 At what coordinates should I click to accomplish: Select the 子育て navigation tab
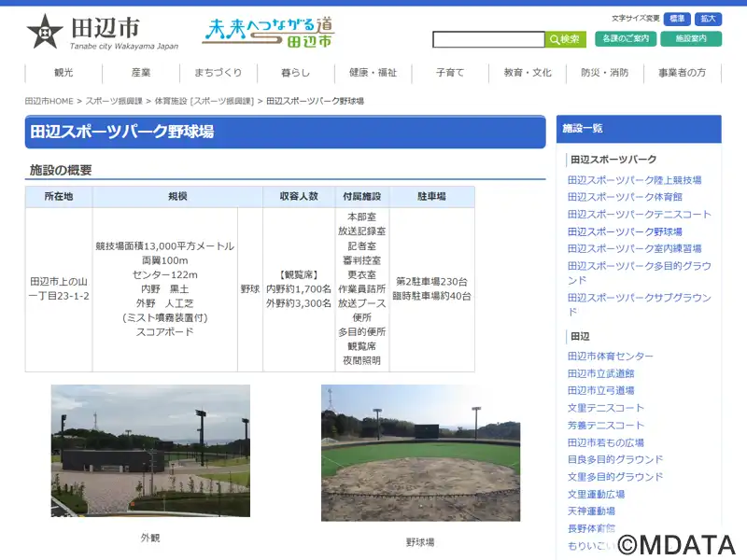click(x=450, y=73)
